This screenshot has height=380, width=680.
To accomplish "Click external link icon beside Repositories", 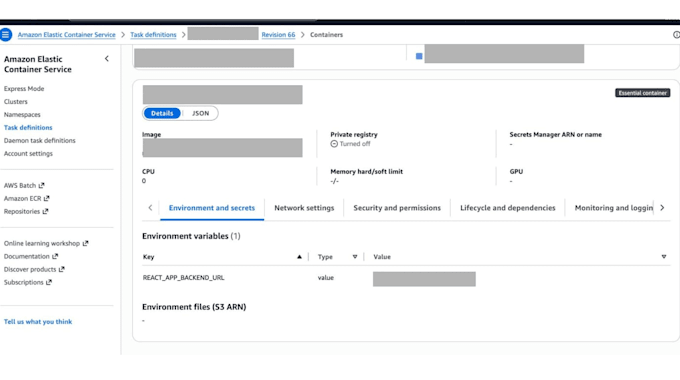I will pos(45,211).
